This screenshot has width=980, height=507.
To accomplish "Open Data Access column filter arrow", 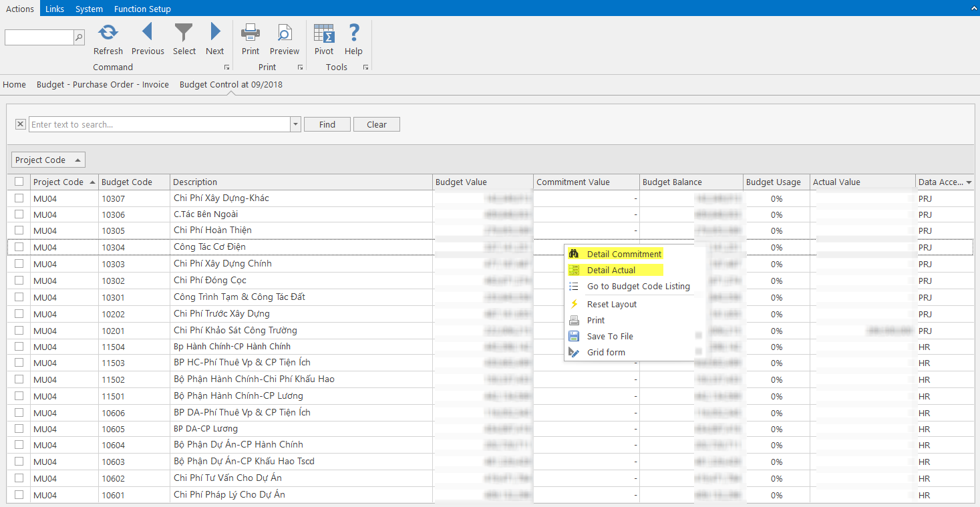I will coord(969,182).
